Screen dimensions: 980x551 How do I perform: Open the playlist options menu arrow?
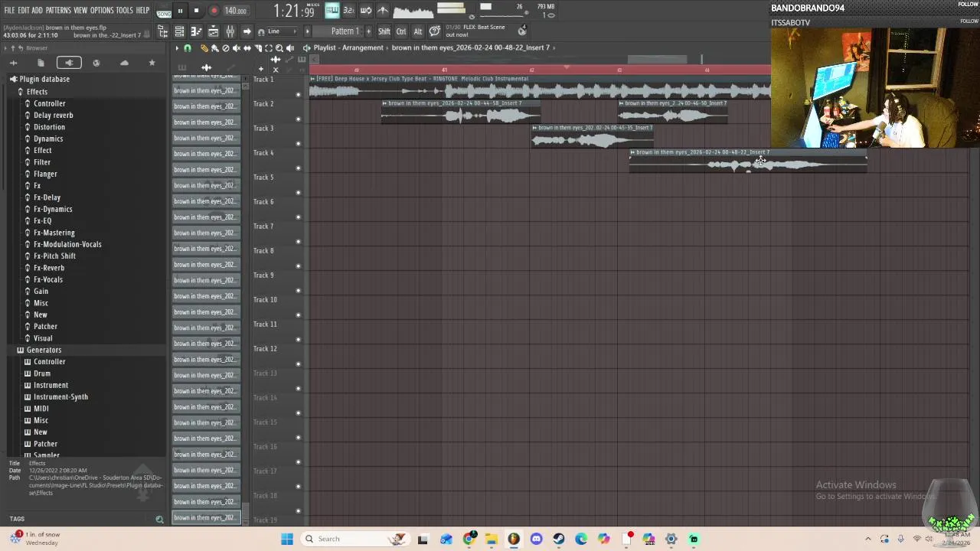click(x=178, y=48)
